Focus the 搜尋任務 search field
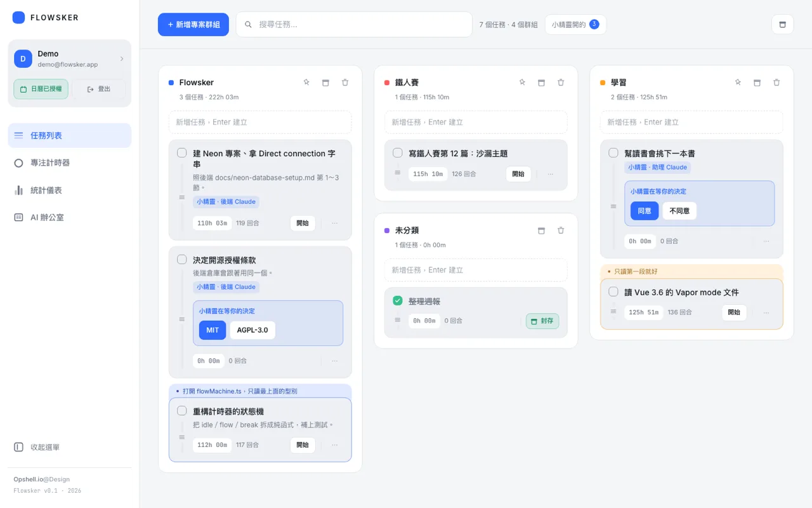 click(354, 25)
